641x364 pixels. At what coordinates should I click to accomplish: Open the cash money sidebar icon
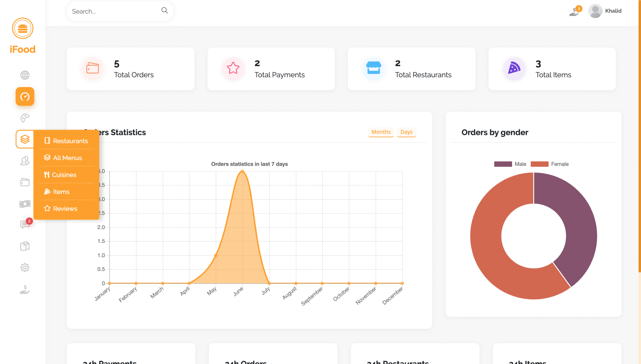tap(25, 204)
